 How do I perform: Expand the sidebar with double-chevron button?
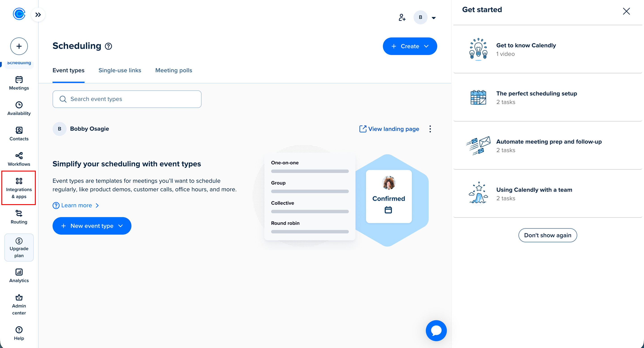tap(38, 15)
